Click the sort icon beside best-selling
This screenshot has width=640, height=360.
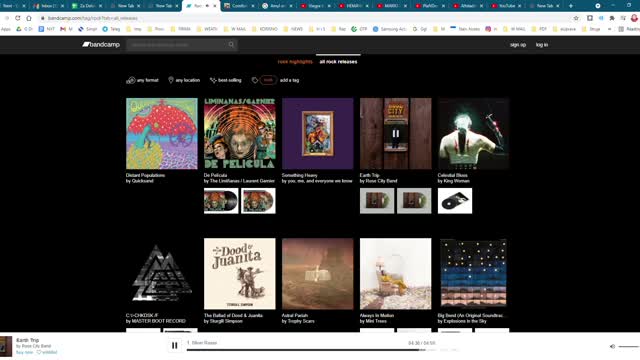pos(213,80)
